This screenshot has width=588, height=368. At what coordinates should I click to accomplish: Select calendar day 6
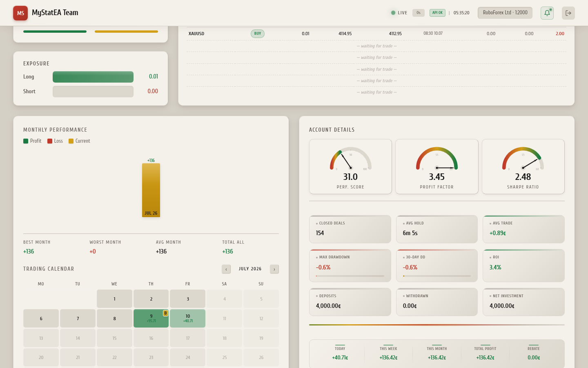coord(41,318)
